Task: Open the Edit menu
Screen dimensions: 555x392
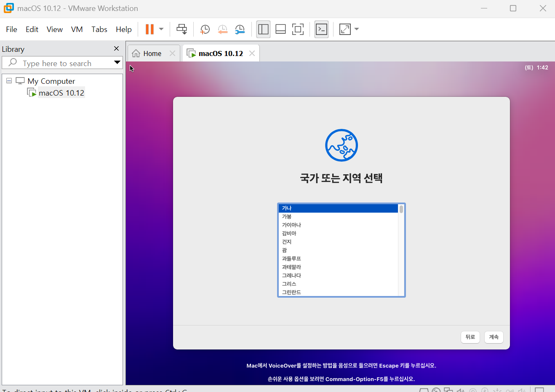Action: 32,29
